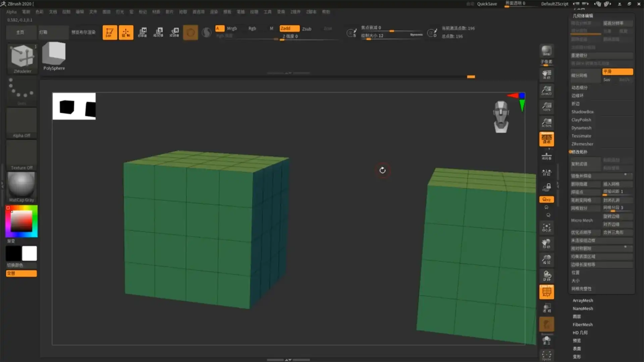Select the ZModeler brush thumbnail
The height and width of the screenshot is (362, 644).
point(22,59)
